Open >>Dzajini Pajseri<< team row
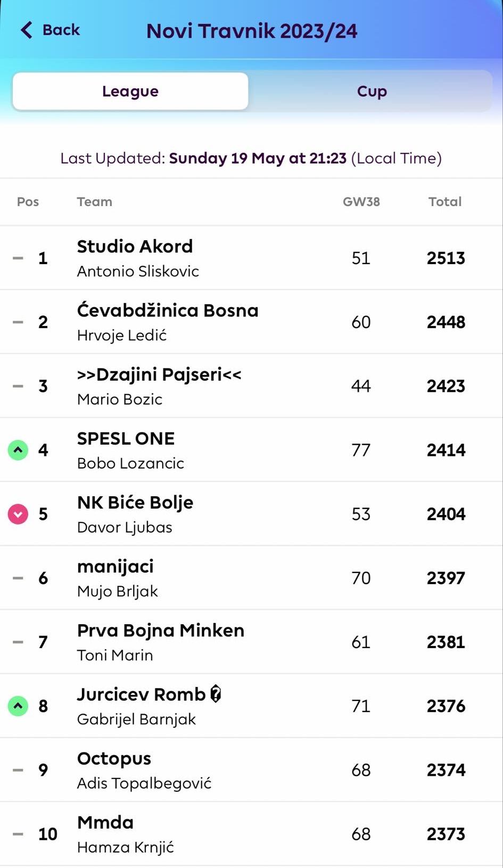Screen dimensions: 503x868 251,386
